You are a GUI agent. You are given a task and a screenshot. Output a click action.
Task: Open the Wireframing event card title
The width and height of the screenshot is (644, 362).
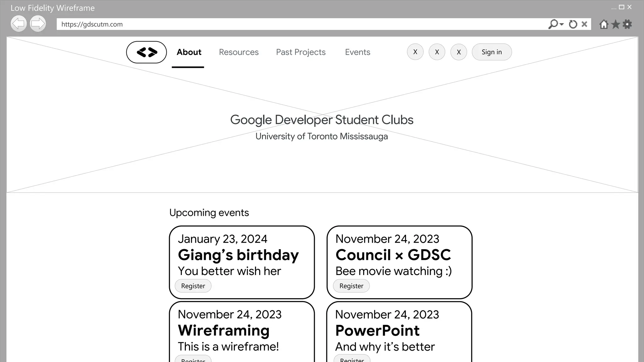pyautogui.click(x=224, y=330)
